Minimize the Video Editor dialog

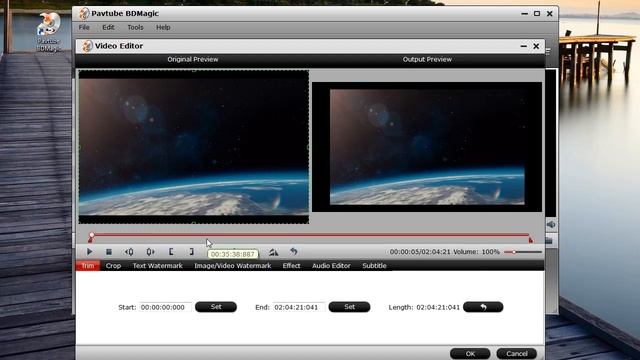524,46
